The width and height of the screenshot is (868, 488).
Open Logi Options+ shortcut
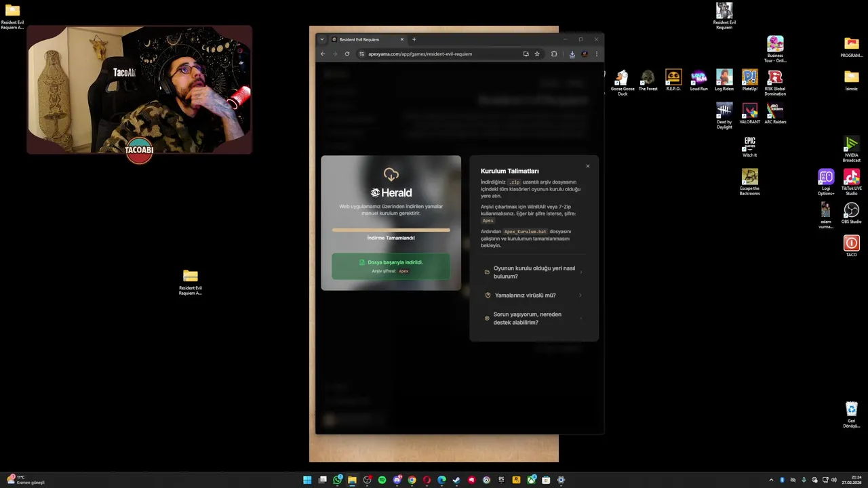click(x=826, y=182)
